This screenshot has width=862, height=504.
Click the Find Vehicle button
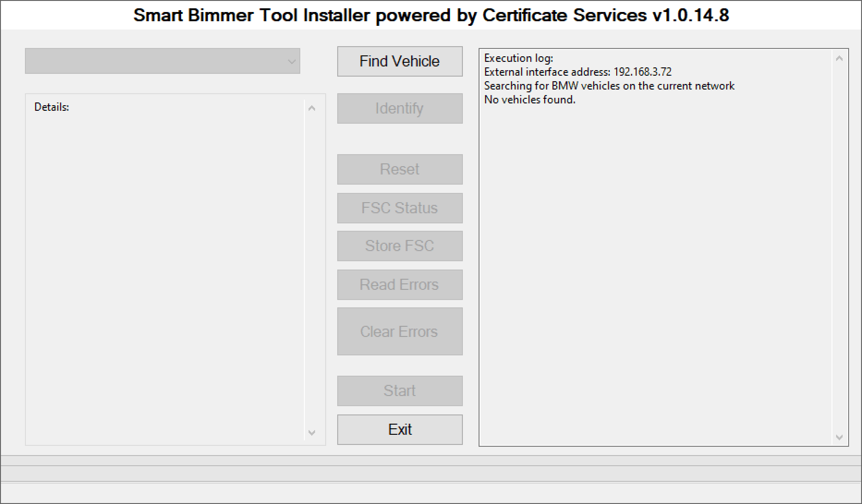click(x=400, y=61)
